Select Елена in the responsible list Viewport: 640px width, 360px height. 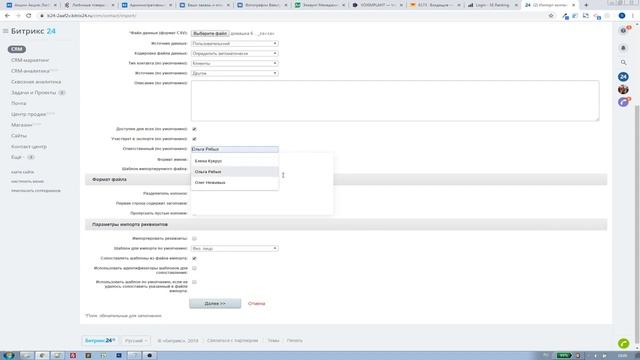coord(235,161)
